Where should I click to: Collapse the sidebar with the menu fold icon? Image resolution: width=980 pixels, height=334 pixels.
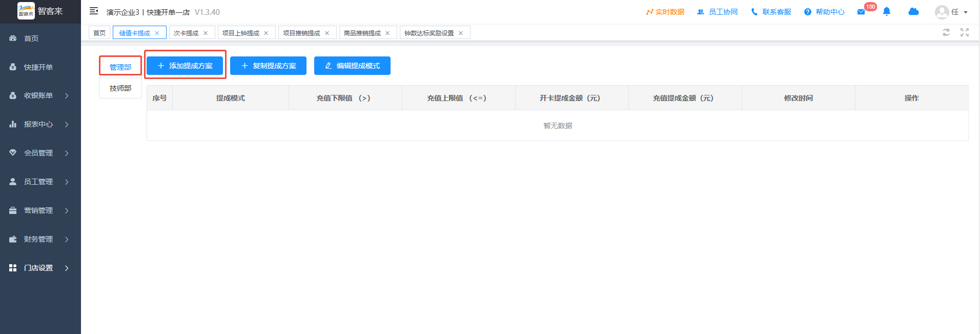(x=94, y=11)
